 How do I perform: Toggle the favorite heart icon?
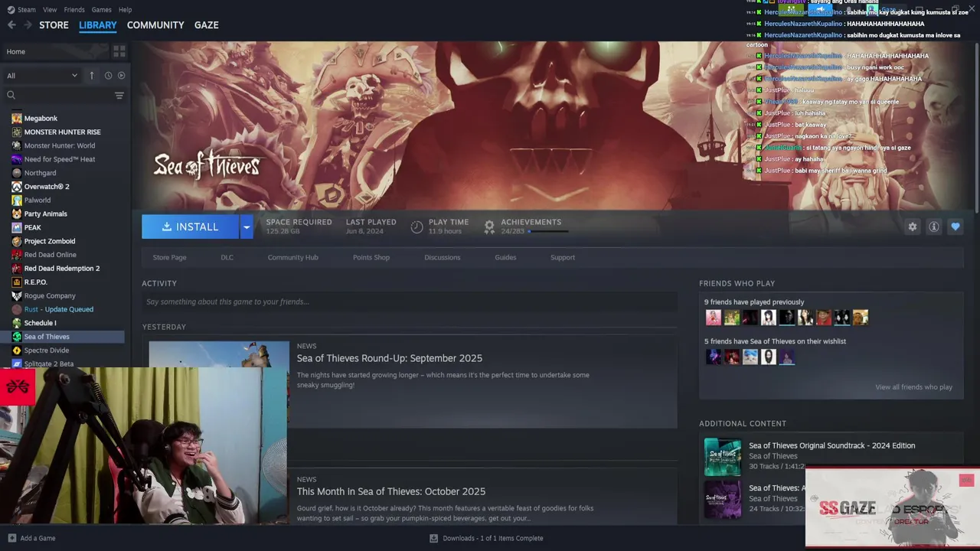(x=955, y=227)
